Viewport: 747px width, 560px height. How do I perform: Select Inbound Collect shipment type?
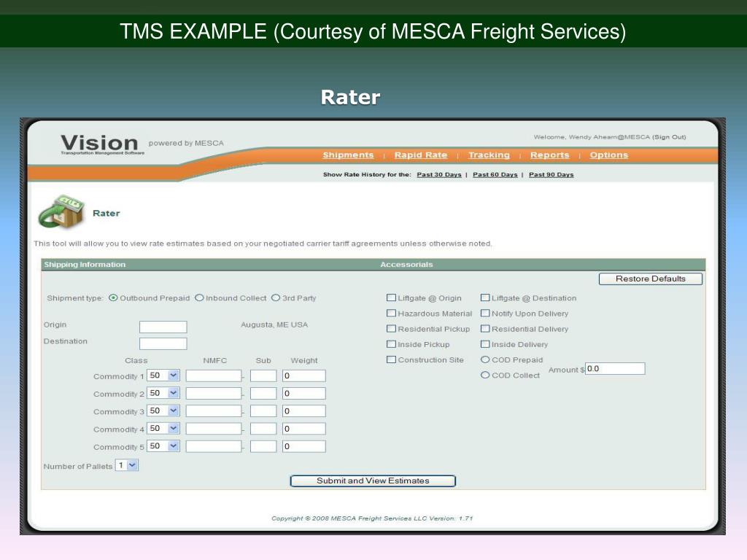(199, 298)
